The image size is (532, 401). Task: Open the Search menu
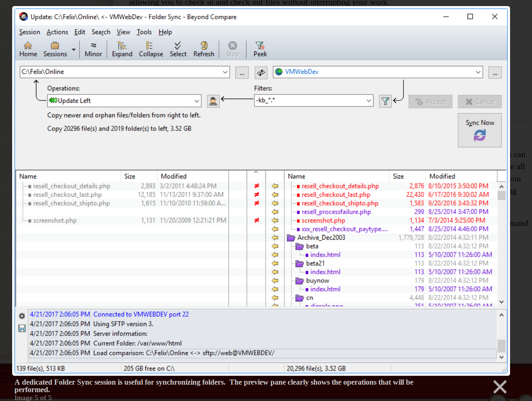(101, 32)
